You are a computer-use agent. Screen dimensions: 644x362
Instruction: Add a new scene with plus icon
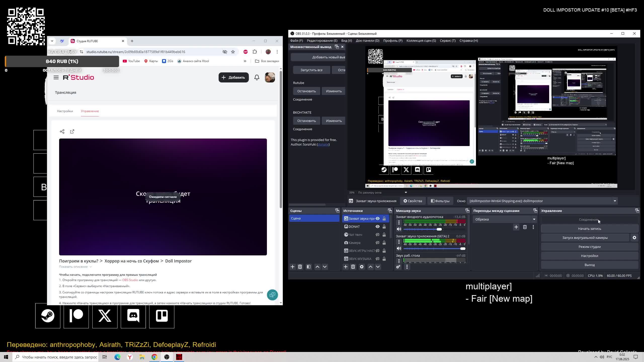pos(293,267)
